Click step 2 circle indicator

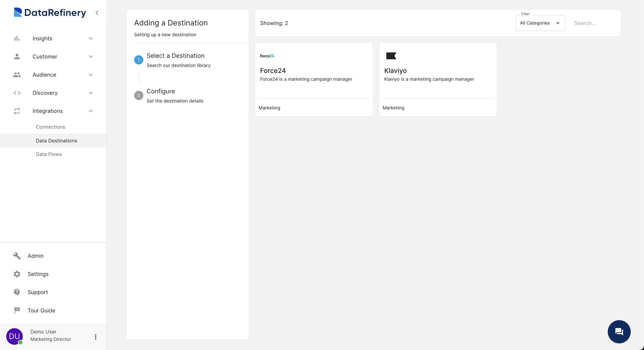point(139,95)
